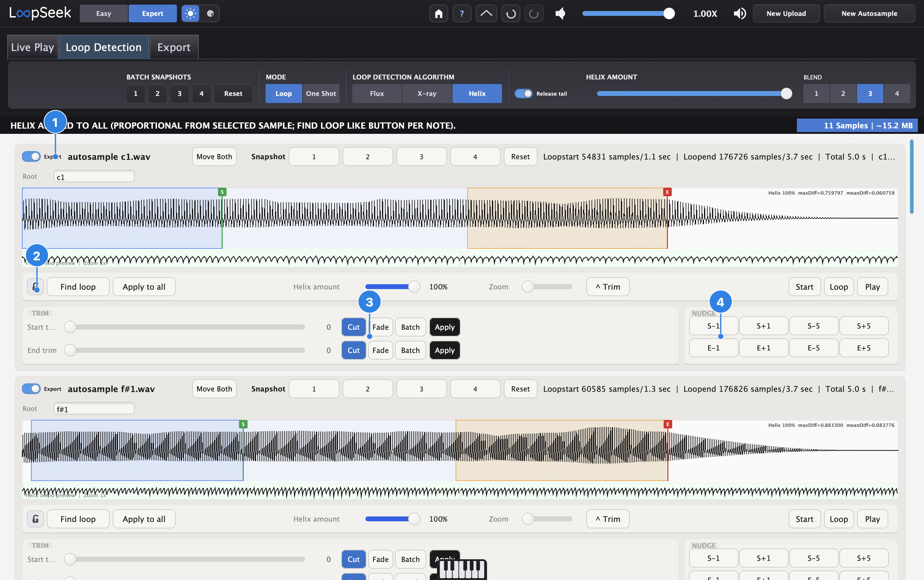
Task: Click the undo circular arrow icon
Action: pyautogui.click(x=511, y=14)
